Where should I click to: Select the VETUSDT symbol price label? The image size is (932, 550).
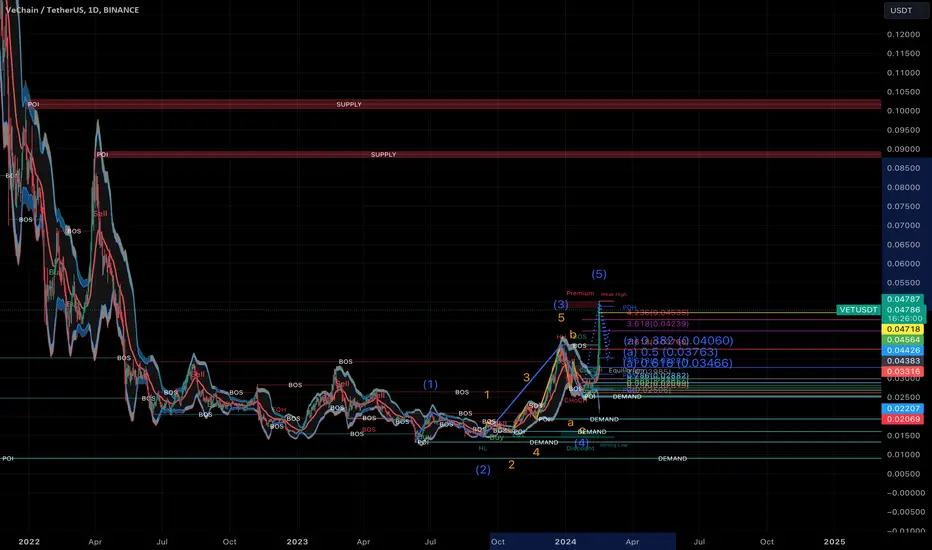[858, 310]
